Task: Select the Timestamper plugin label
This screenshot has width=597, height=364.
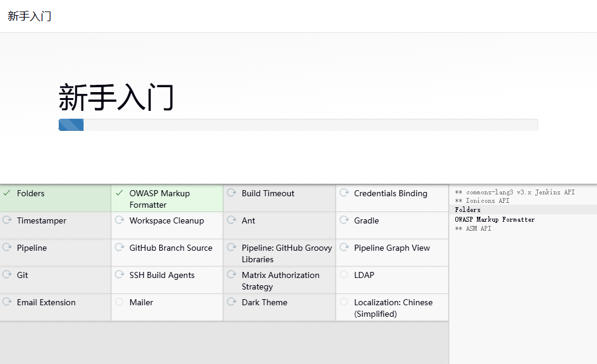Action: (42, 221)
